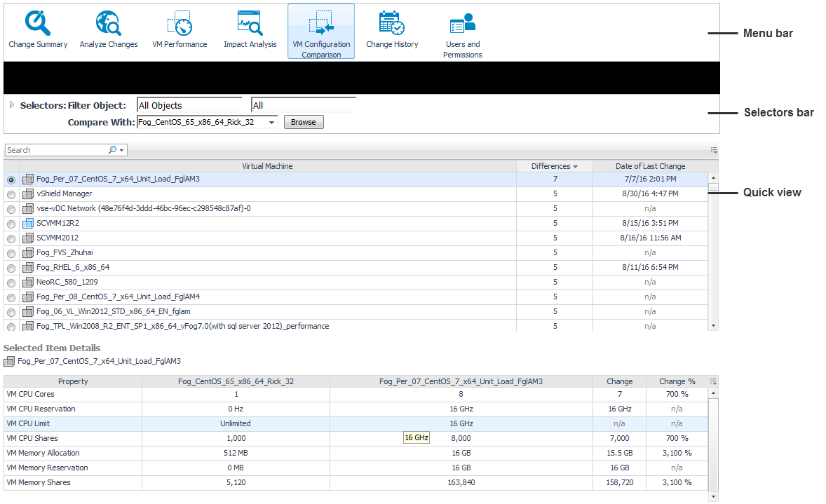
Task: Open the Change History calendar icon
Action: click(x=392, y=25)
